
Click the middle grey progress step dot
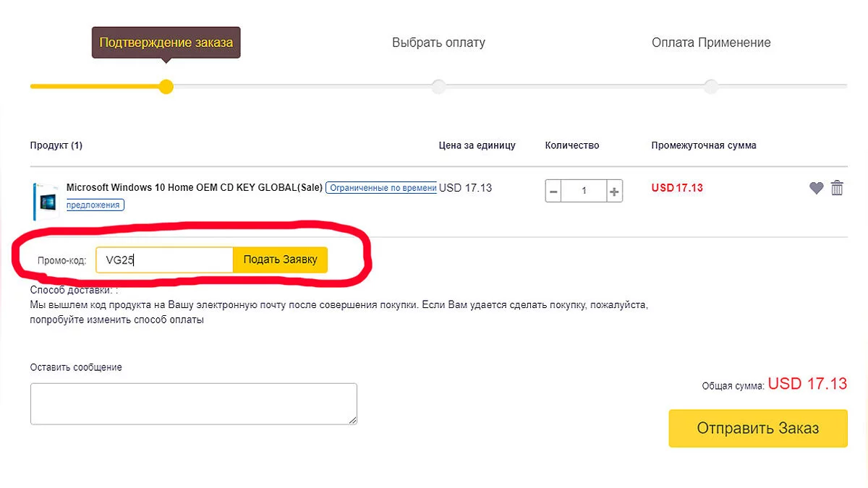pyautogui.click(x=438, y=87)
